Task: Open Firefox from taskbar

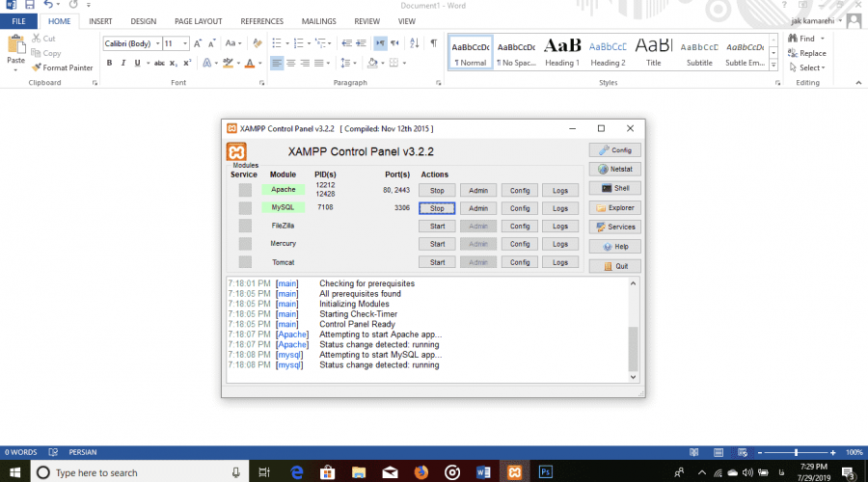Action: click(421, 472)
